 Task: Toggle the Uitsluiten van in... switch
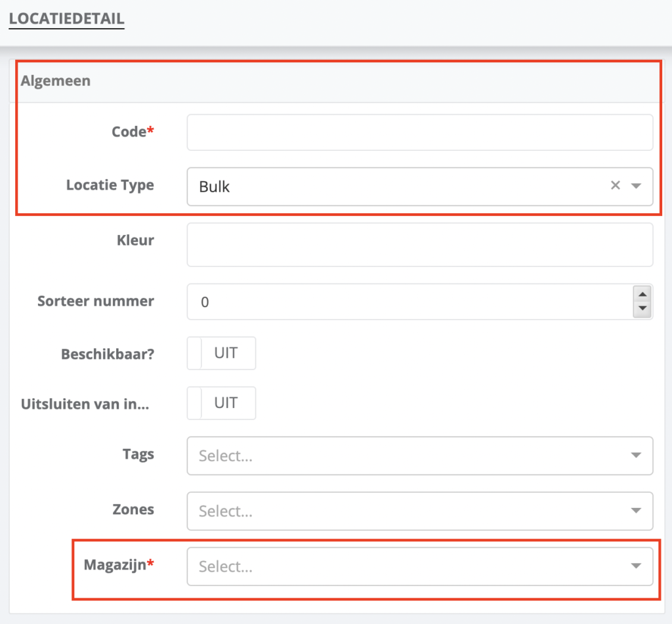pos(221,404)
